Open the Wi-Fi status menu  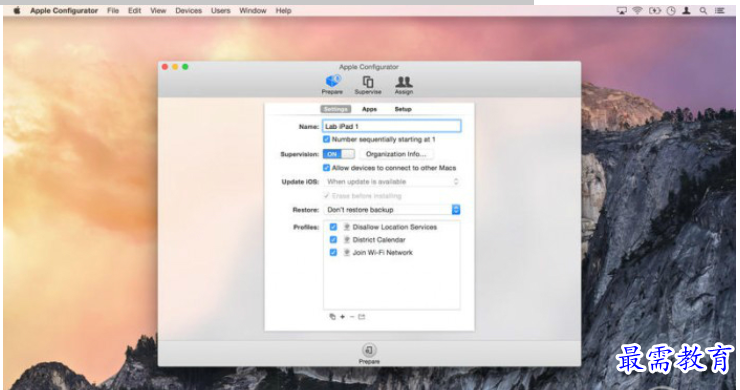coord(637,10)
